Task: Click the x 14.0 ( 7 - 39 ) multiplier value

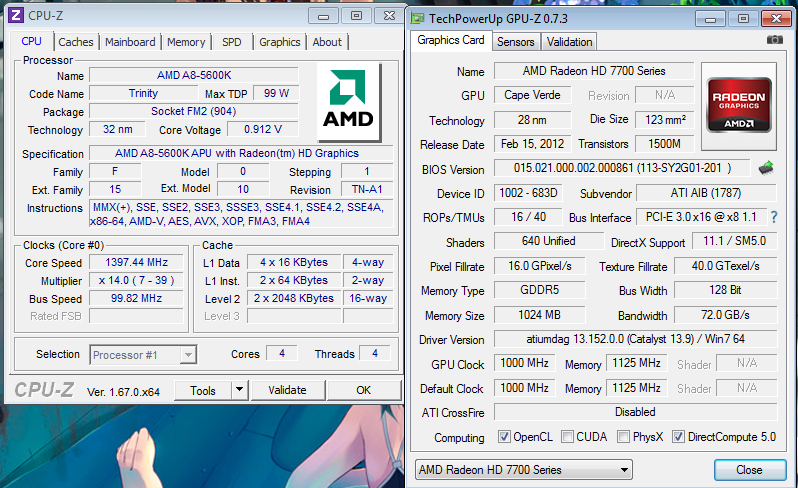Action: [x=136, y=280]
